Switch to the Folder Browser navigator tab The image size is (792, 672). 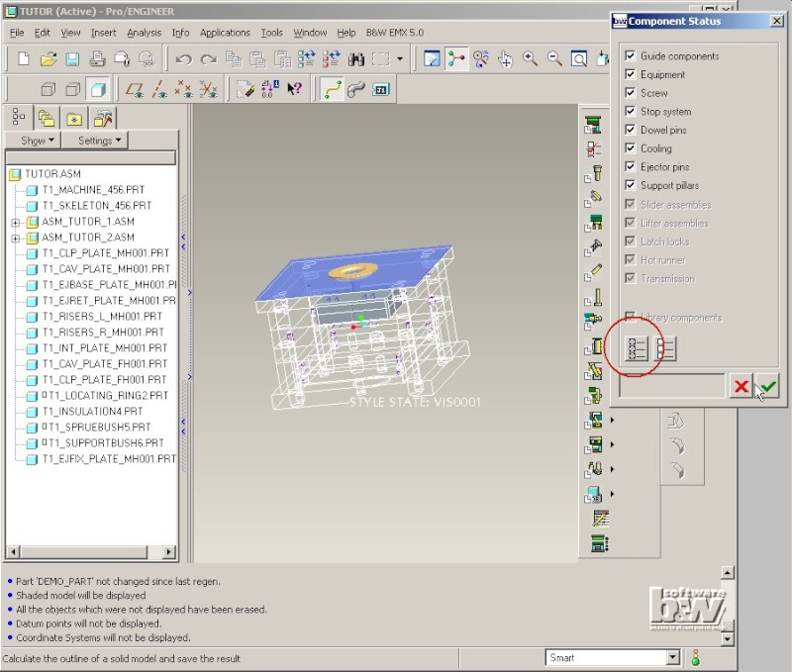click(x=46, y=118)
